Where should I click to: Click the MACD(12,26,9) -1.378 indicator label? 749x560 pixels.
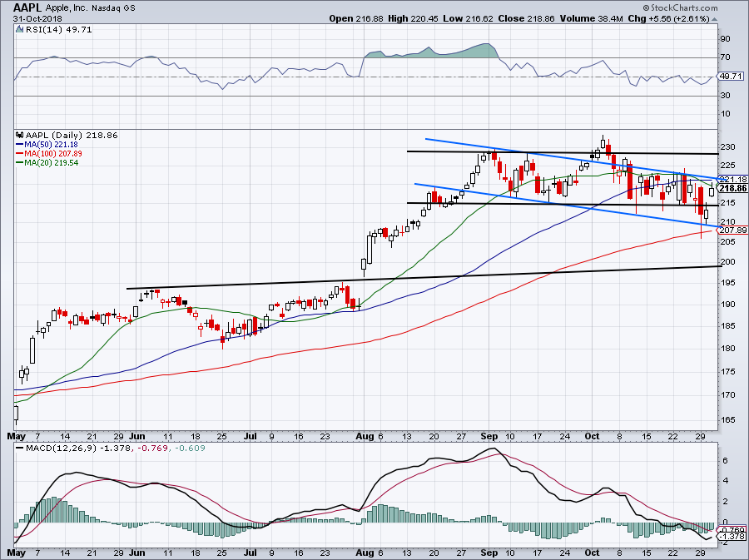tap(79, 448)
